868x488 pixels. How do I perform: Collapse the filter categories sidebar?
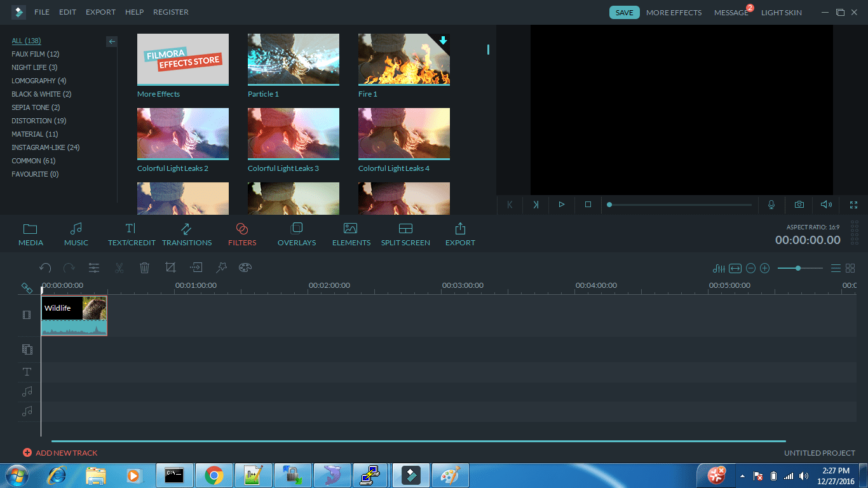pyautogui.click(x=112, y=41)
